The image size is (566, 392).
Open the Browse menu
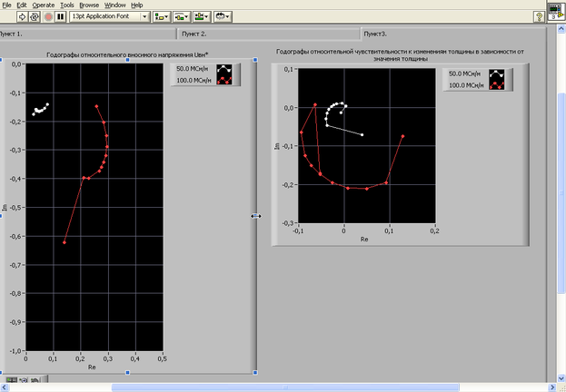click(x=89, y=5)
